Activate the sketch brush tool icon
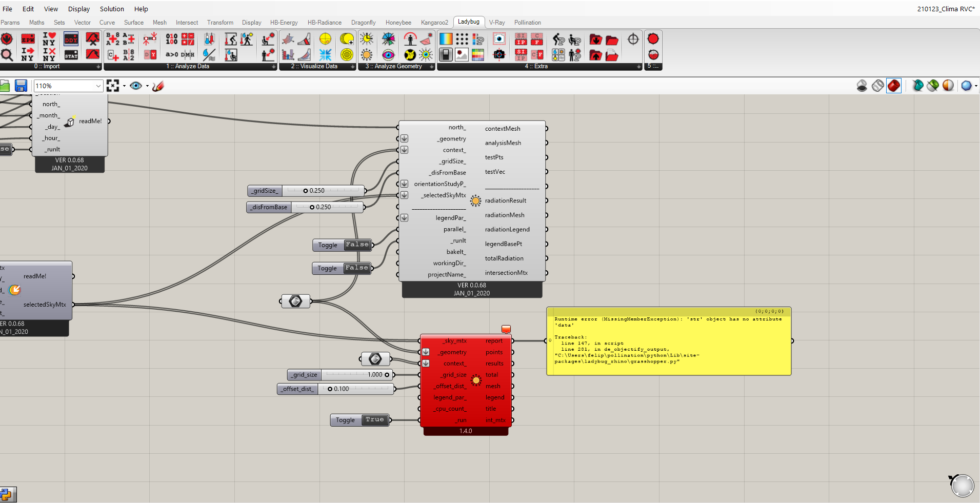Viewport: 980px width, 503px height. 158,86
